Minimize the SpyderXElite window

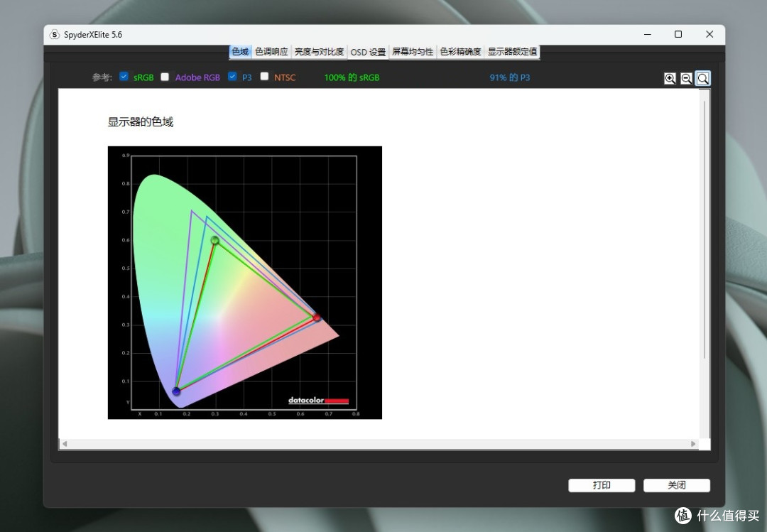coord(648,34)
